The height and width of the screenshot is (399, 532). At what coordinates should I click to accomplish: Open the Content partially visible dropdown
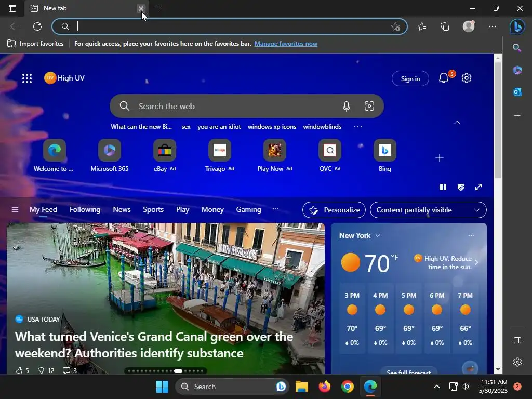point(428,210)
